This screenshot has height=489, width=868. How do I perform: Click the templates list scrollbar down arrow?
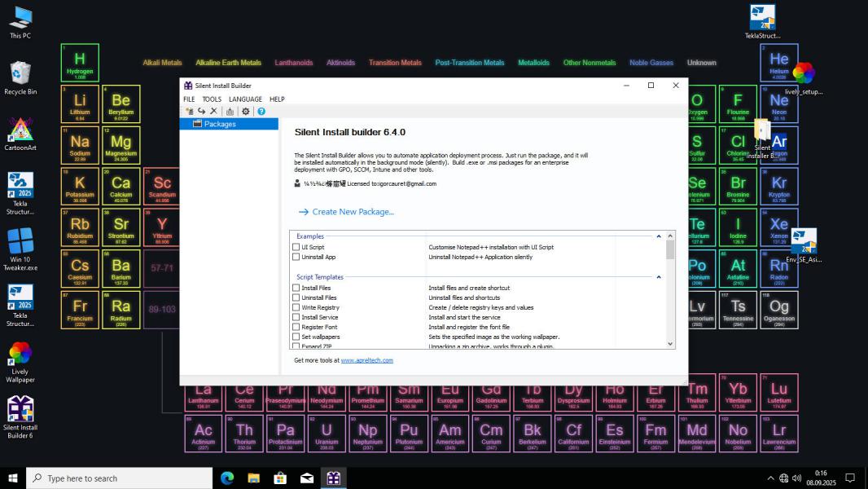670,344
